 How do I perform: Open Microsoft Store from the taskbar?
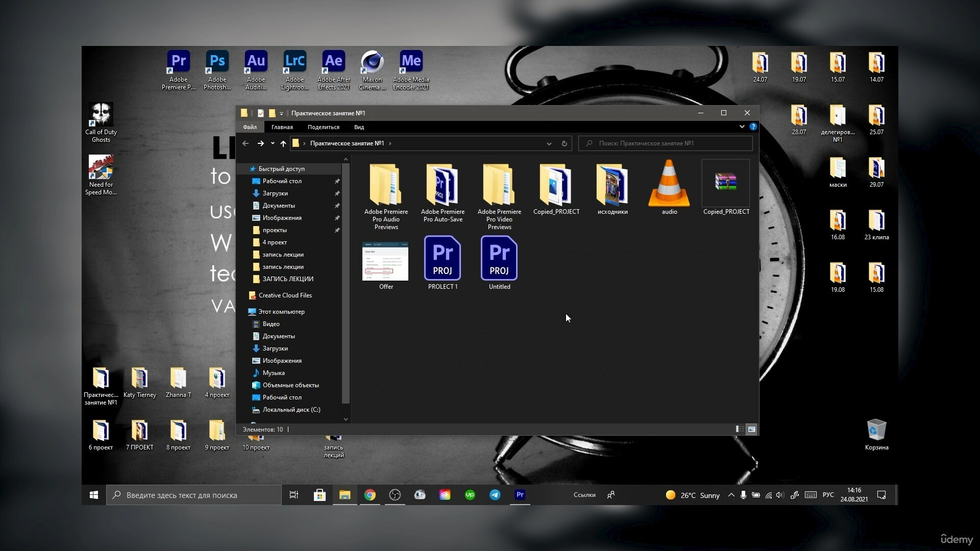[320, 494]
